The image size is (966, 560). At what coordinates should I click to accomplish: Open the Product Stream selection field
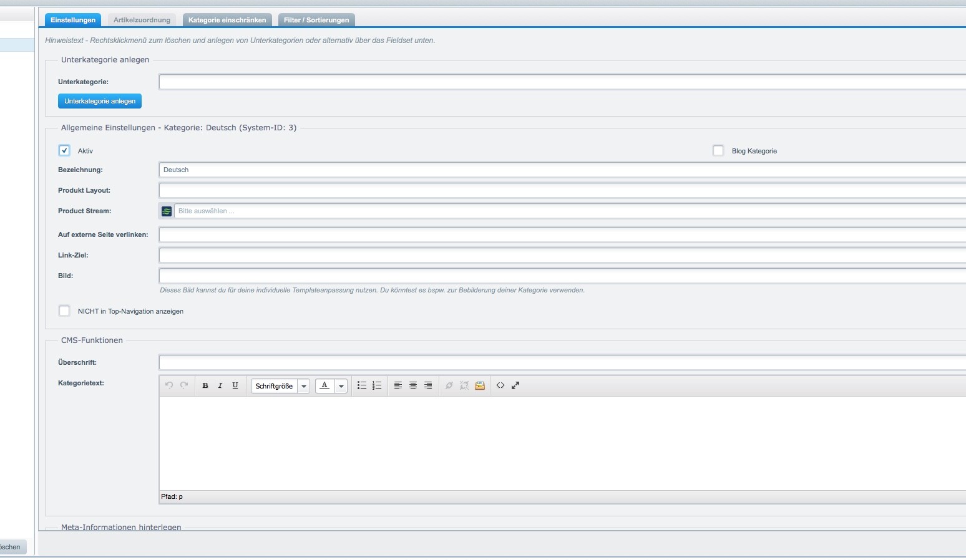(x=570, y=211)
